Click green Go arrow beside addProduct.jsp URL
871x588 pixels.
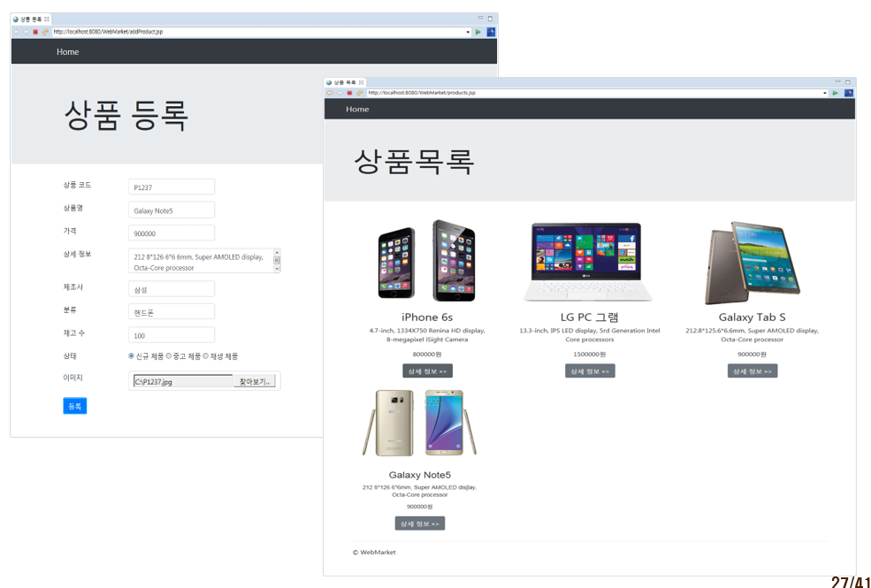(478, 32)
